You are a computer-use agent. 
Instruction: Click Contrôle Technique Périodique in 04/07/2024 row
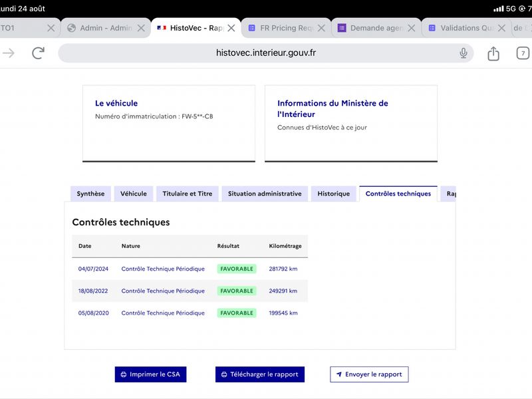point(163,269)
